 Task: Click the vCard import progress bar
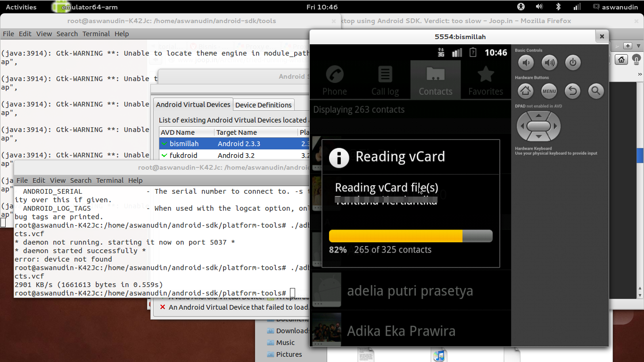[411, 236]
